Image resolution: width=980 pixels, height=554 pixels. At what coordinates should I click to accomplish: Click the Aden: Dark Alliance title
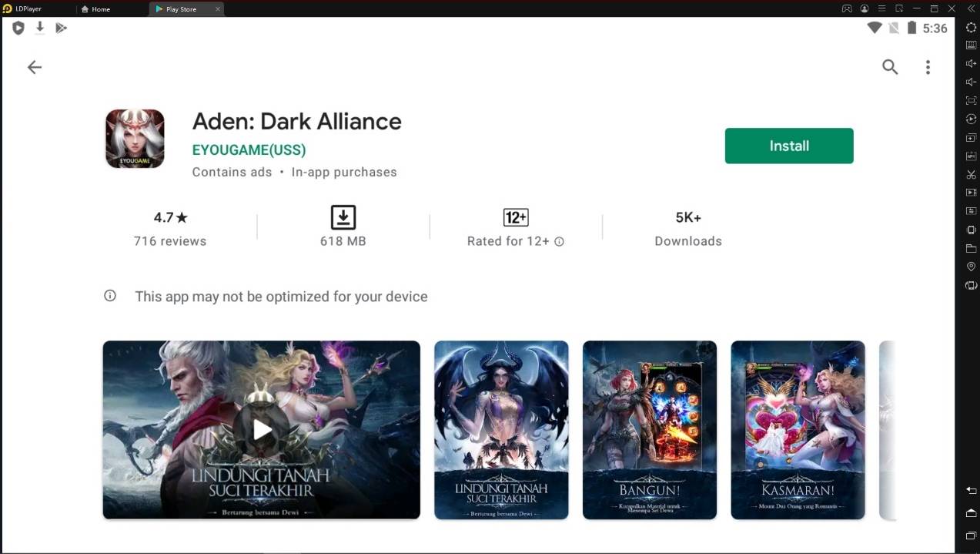pyautogui.click(x=296, y=121)
